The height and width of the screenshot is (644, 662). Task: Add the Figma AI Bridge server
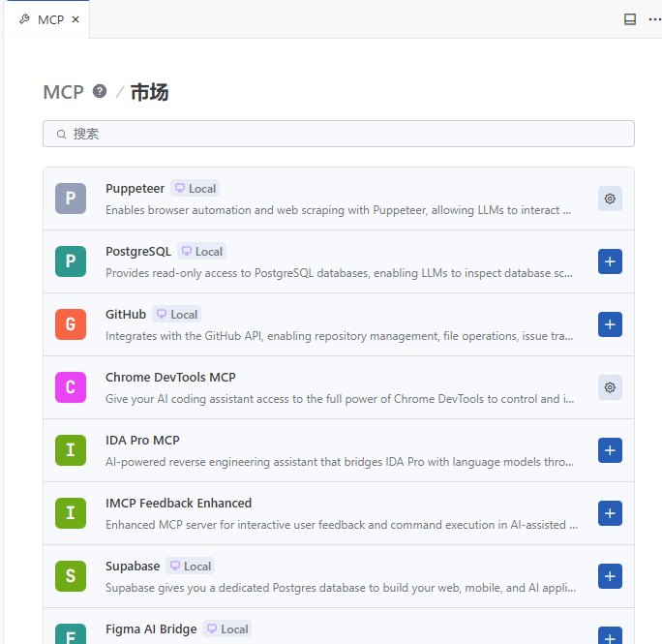[x=610, y=636]
